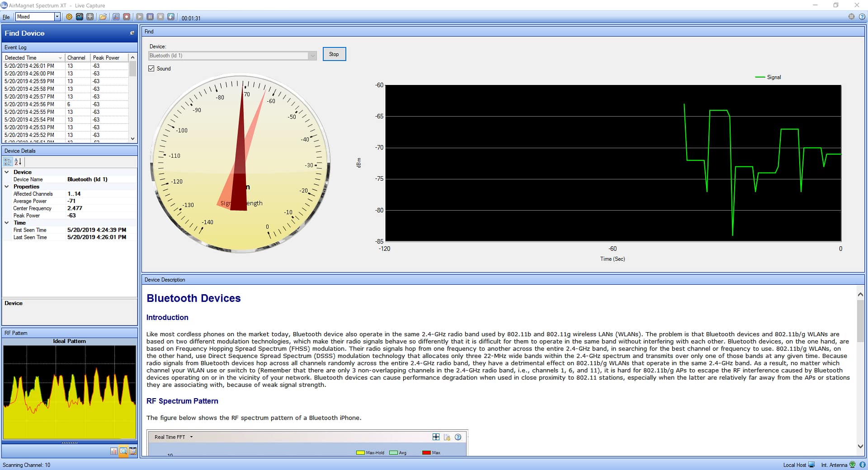Click the highlighted Find Device magnifier icon
The image size is (868, 470).
click(123, 451)
